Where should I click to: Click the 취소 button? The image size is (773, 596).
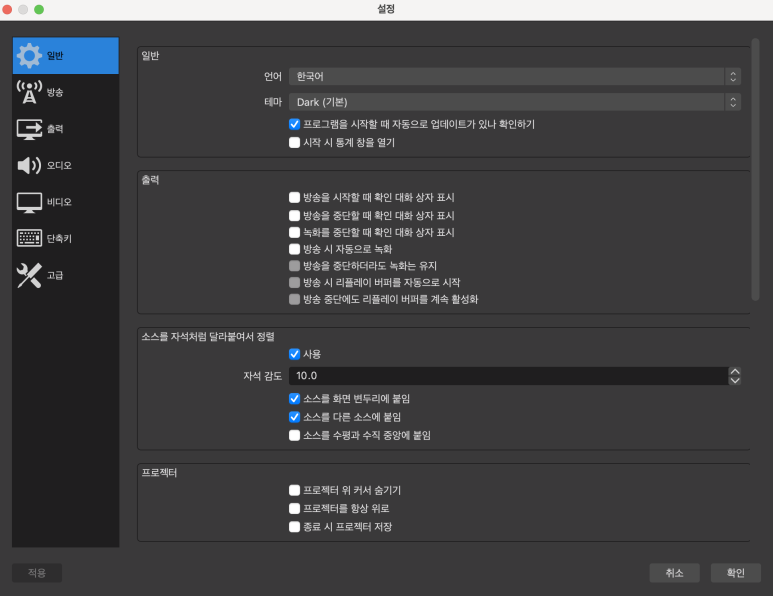tap(674, 573)
